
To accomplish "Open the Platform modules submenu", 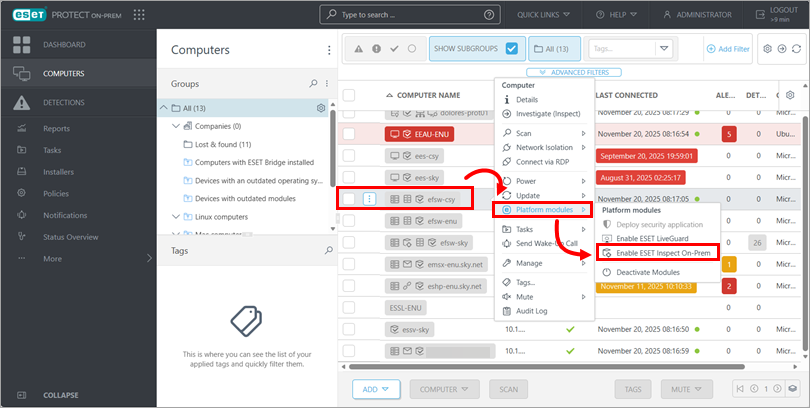I will [x=544, y=210].
